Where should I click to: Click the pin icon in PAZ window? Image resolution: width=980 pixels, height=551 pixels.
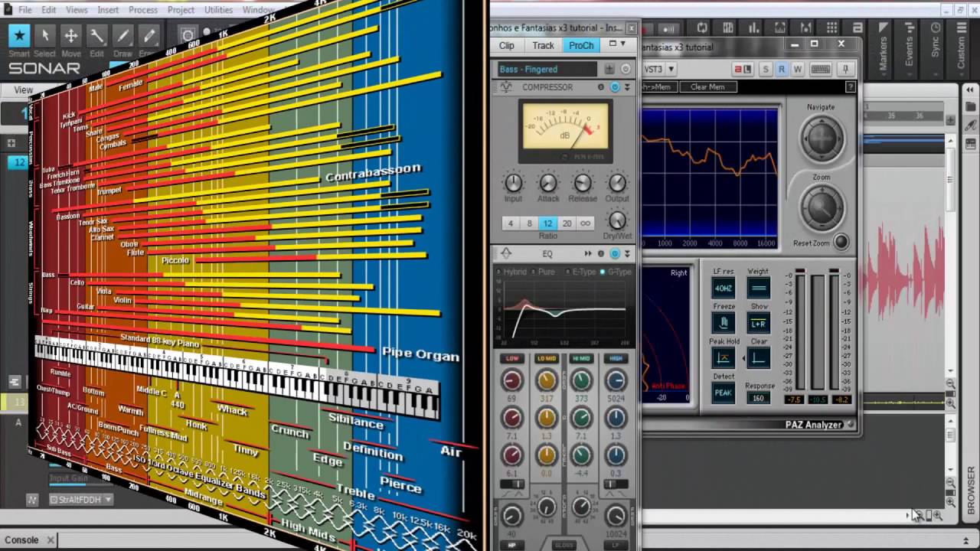click(846, 69)
